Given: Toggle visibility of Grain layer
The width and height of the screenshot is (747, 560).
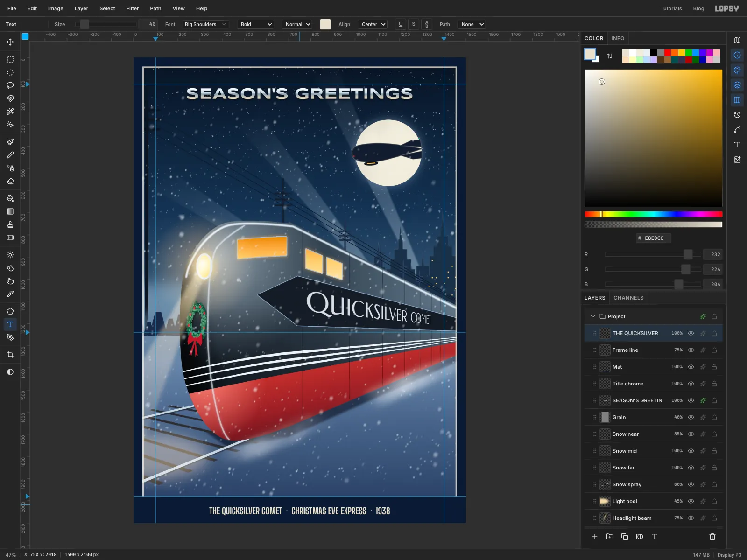Looking at the screenshot, I should (x=691, y=417).
